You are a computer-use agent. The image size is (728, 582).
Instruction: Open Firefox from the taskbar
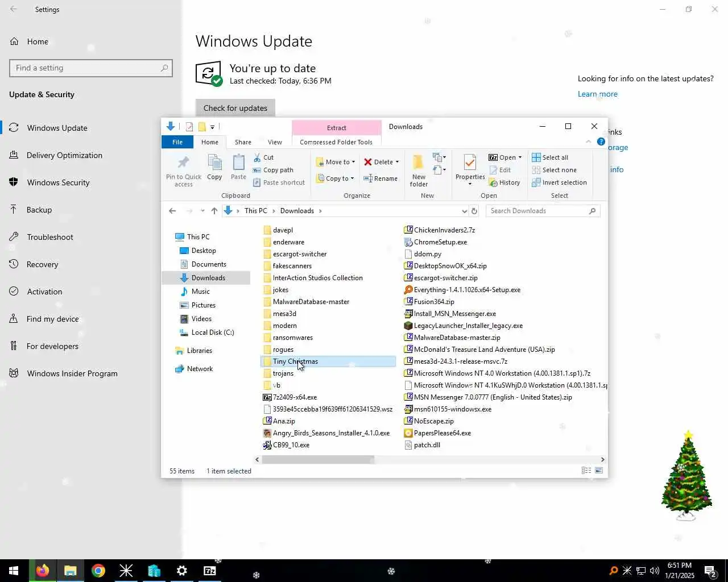(x=43, y=571)
